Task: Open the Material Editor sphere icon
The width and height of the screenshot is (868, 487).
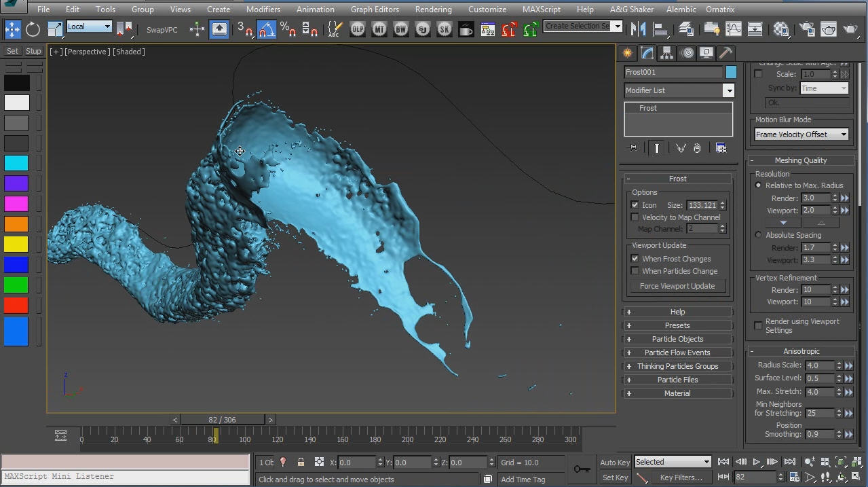Action: (781, 29)
